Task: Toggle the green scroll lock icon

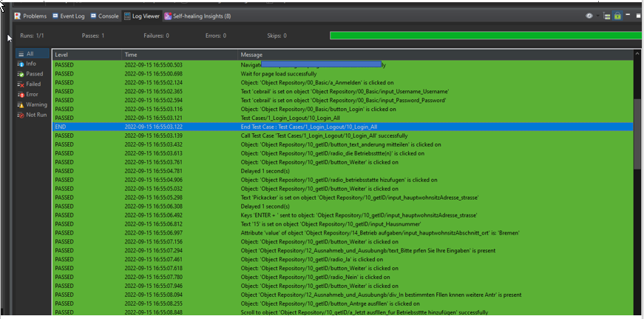Action: point(617,16)
